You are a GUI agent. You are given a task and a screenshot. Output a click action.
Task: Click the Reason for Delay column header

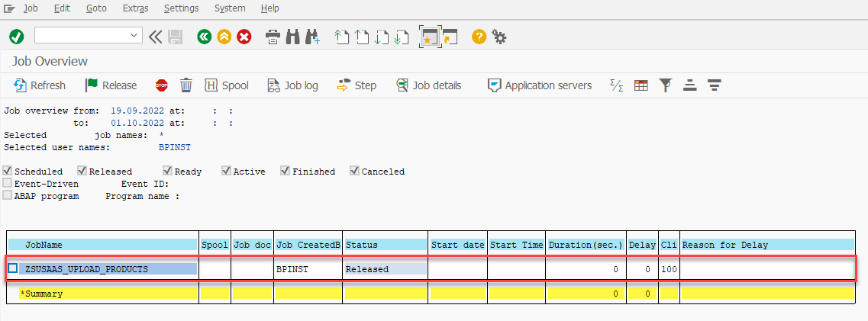pyautogui.click(x=766, y=245)
